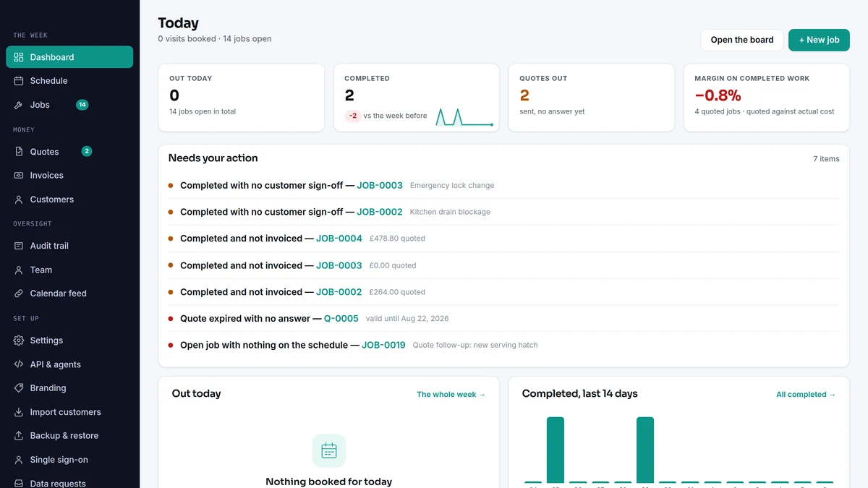Open expired quote Q-0005

[x=341, y=318]
